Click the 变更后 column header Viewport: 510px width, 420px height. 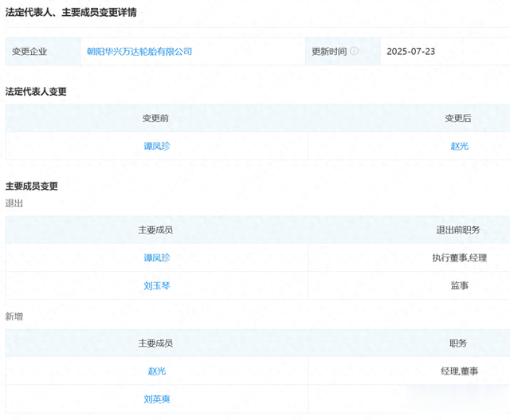[458, 118]
